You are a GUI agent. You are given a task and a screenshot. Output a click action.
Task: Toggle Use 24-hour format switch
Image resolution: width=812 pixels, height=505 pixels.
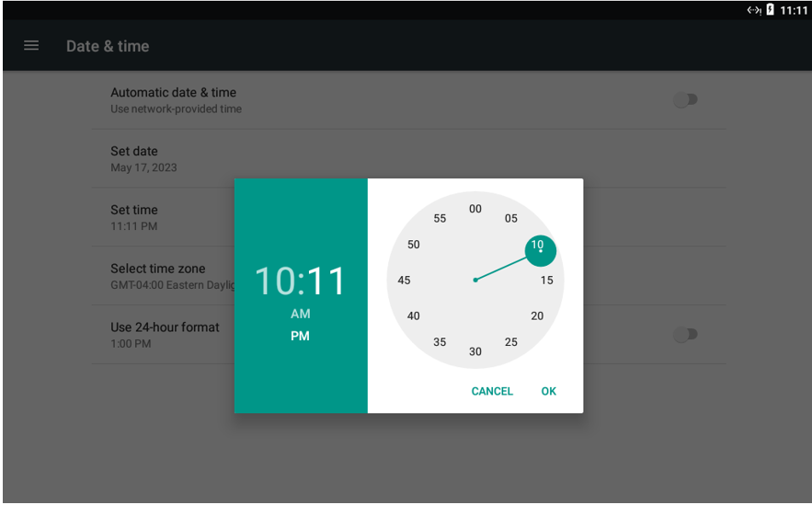[x=685, y=335]
